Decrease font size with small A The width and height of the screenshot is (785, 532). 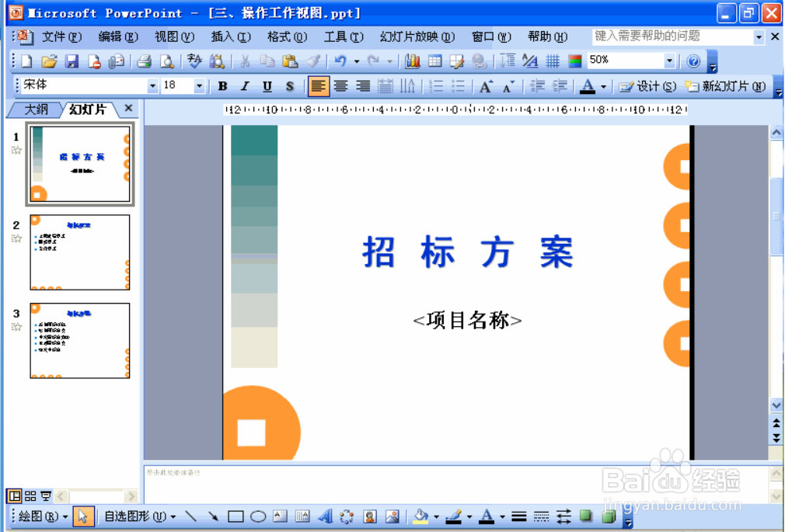pos(508,86)
